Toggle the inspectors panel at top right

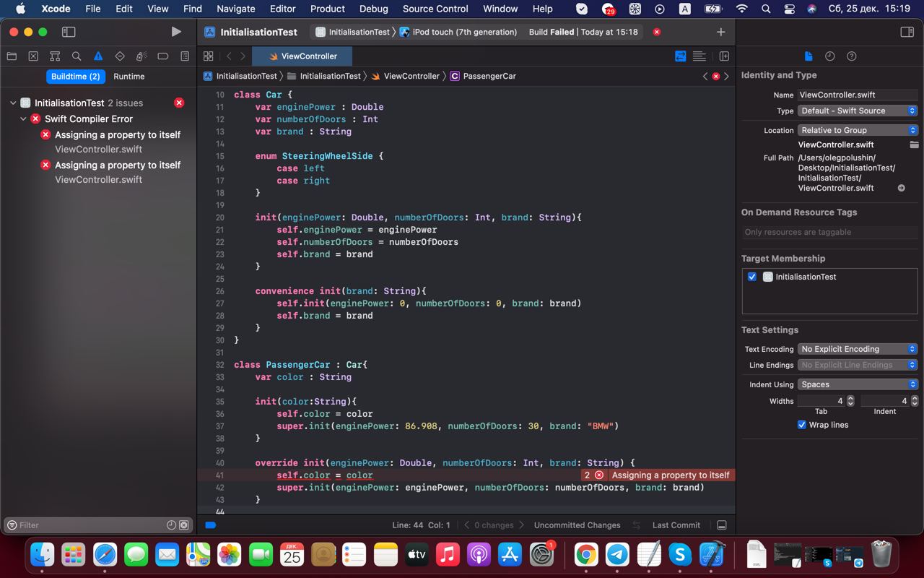pyautogui.click(x=907, y=32)
